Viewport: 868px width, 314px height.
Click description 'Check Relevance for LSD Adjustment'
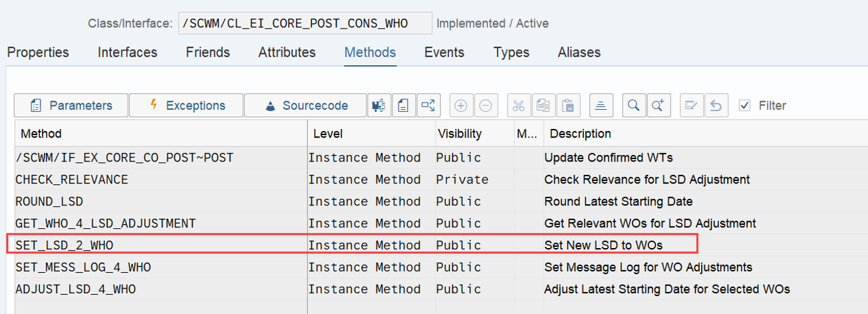tap(647, 180)
